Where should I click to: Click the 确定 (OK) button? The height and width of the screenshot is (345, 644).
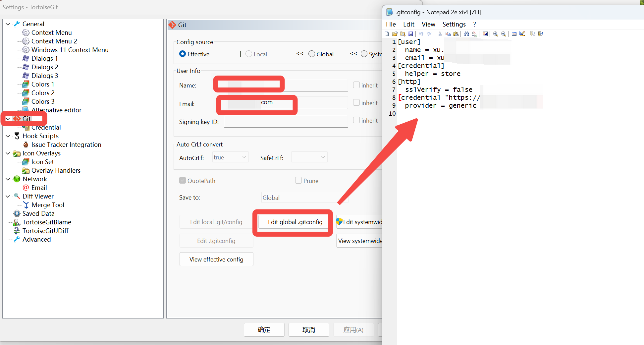point(264,330)
